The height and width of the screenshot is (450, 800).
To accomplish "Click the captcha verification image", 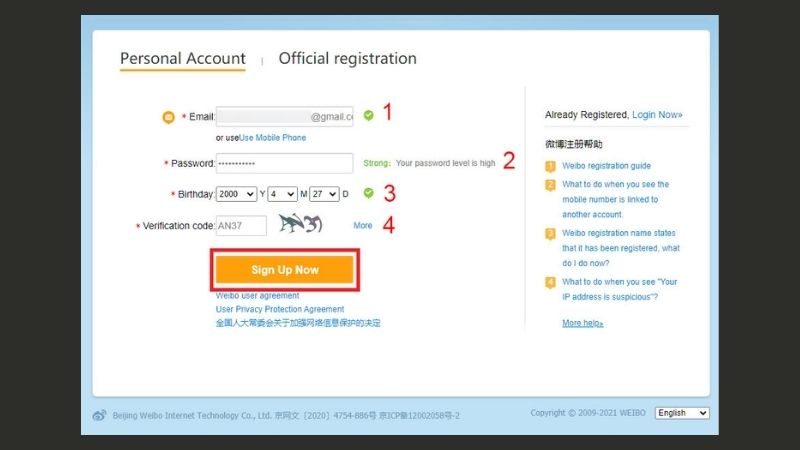I will click(301, 223).
